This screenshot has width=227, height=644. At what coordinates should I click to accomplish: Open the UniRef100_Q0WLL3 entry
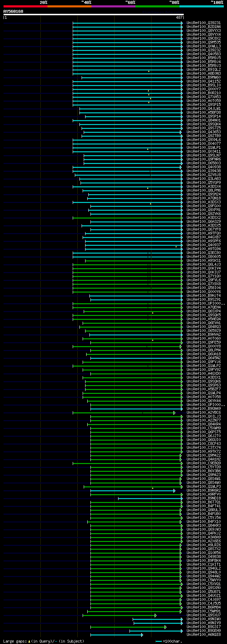tap(204, 46)
